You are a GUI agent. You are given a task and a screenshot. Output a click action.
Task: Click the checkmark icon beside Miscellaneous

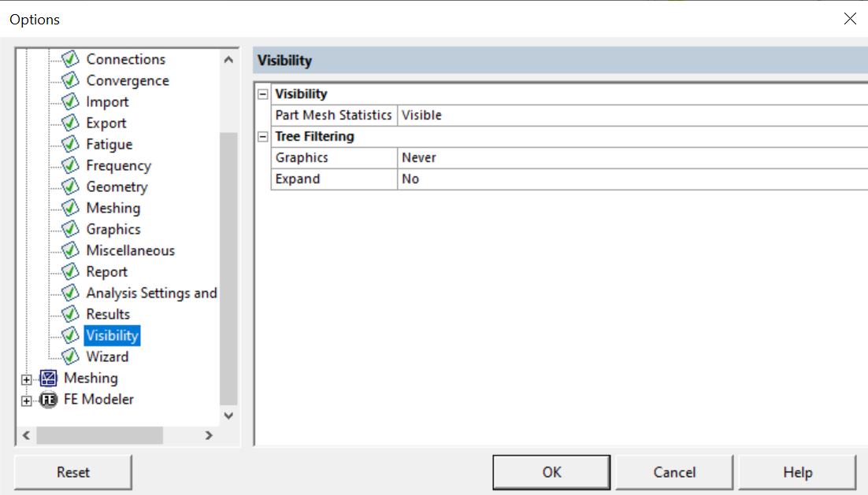pos(70,250)
